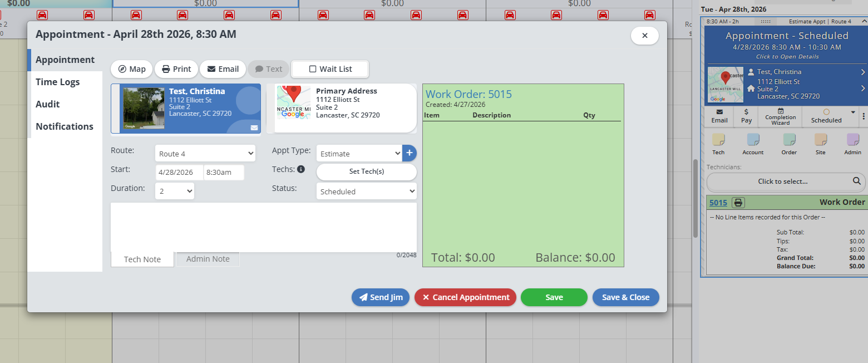The width and height of the screenshot is (868, 363).
Task: Open the Appt Type Estimate dropdown
Action: [x=359, y=154]
